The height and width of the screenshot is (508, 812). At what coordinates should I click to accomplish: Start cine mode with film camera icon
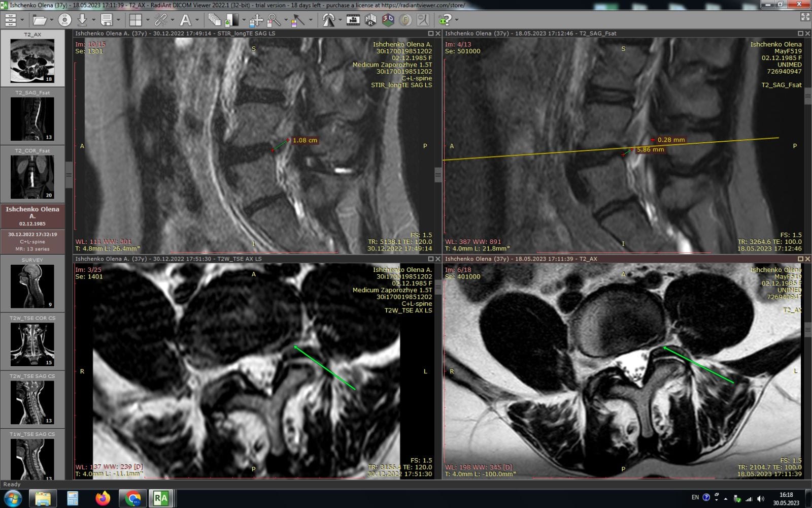pyautogui.click(x=353, y=20)
